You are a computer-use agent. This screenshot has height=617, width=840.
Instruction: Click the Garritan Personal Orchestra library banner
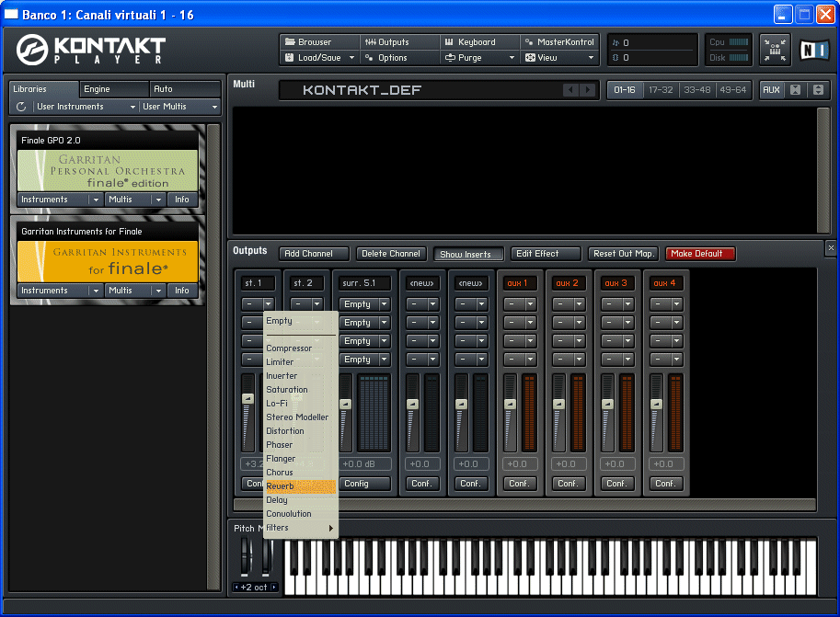click(108, 170)
